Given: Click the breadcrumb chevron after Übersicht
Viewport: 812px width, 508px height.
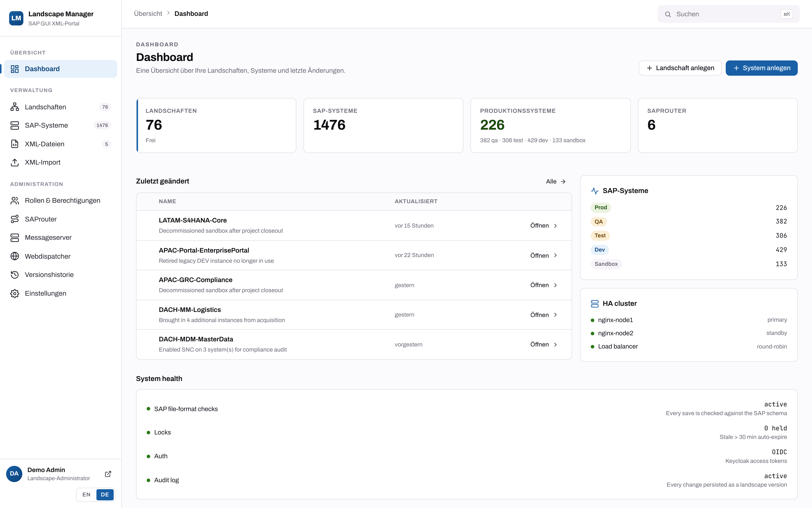Looking at the screenshot, I should tap(168, 13).
